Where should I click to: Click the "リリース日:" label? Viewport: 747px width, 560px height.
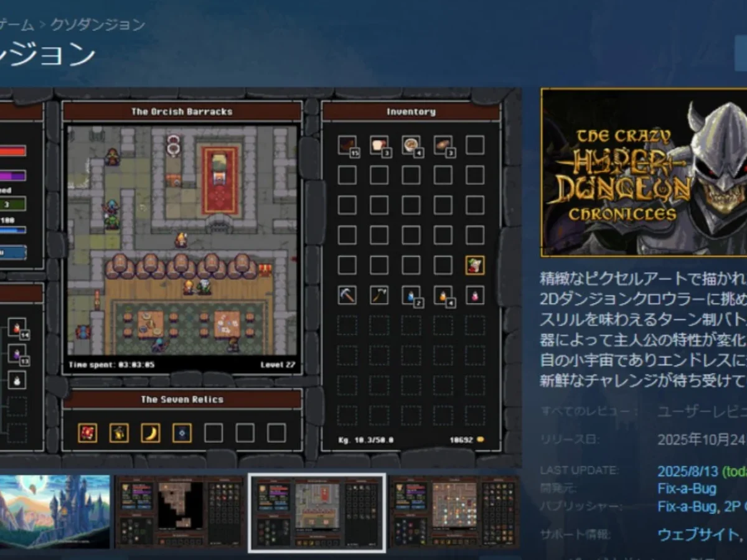click(570, 439)
